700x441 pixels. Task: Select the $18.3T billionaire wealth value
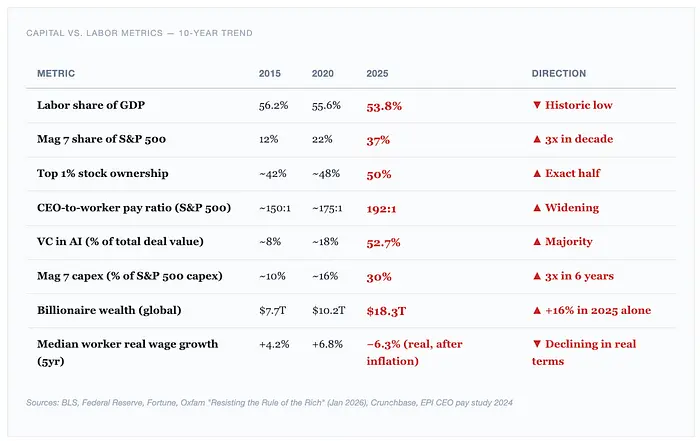point(386,310)
